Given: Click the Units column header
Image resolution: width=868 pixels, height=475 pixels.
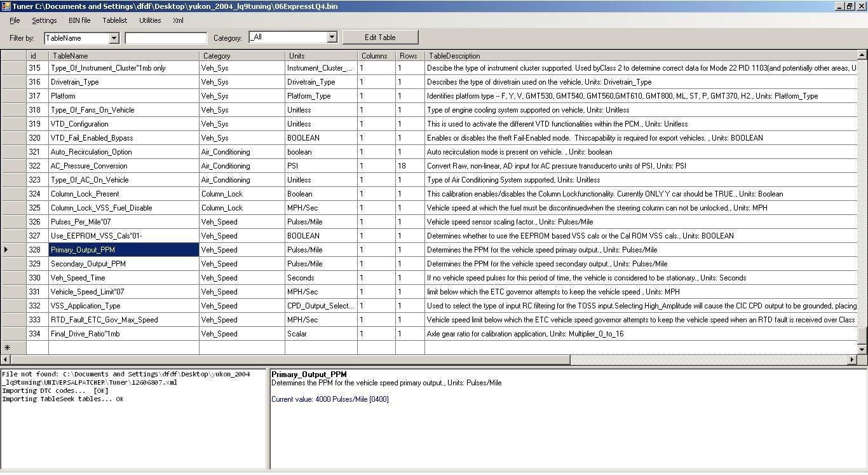Looking at the screenshot, I should pos(321,56).
